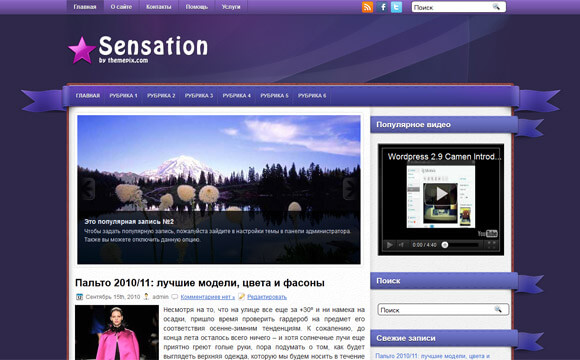Select РУБРИКА 4 in ribbon navigation
The width and height of the screenshot is (580, 360).
pyautogui.click(x=236, y=95)
